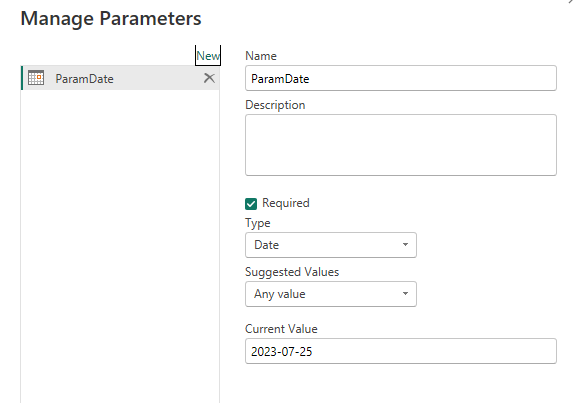575x403 pixels.
Task: Click the ParamDate calendar table icon
Action: tap(36, 78)
